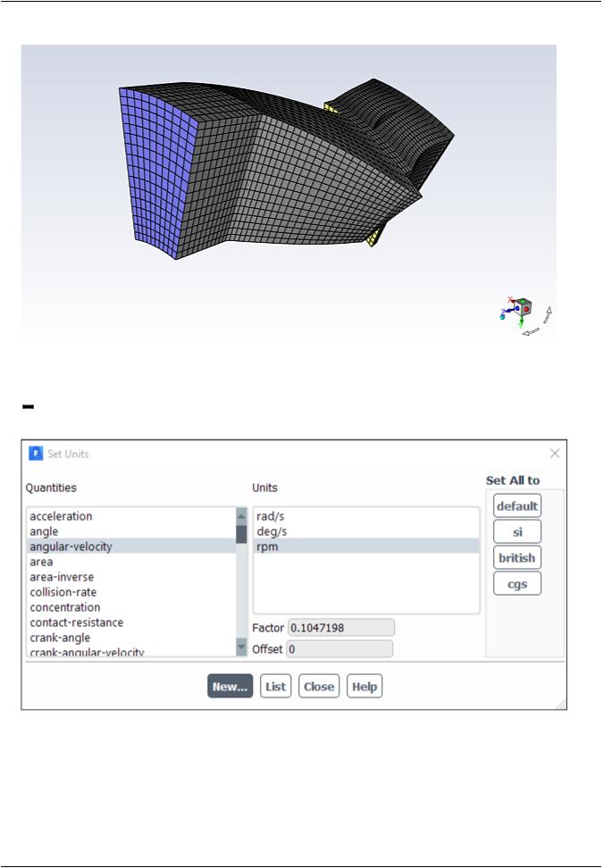This screenshot has height=868, width=603.
Task: Click the Quantities scrollbar thumb
Action: pyautogui.click(x=241, y=534)
